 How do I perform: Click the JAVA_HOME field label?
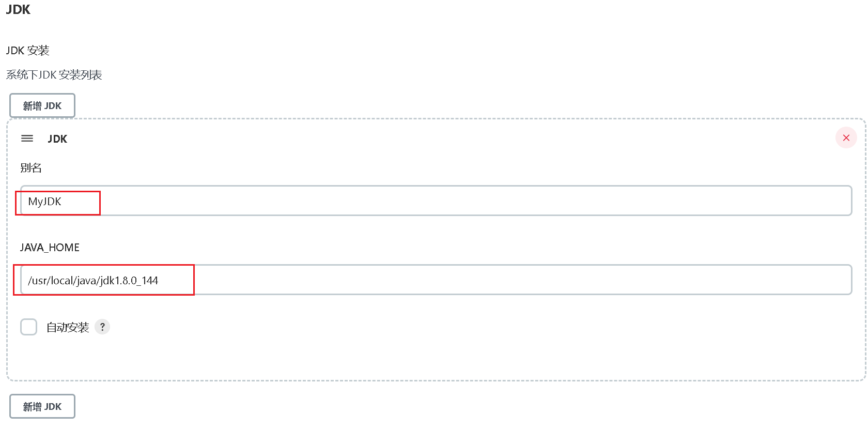point(50,248)
